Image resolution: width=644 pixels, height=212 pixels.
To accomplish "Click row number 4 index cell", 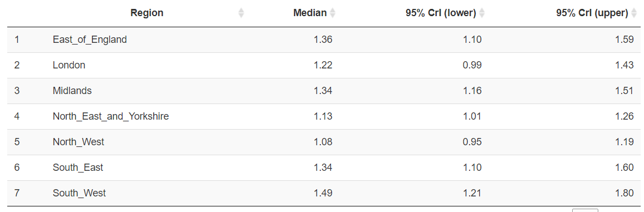I will [17, 116].
